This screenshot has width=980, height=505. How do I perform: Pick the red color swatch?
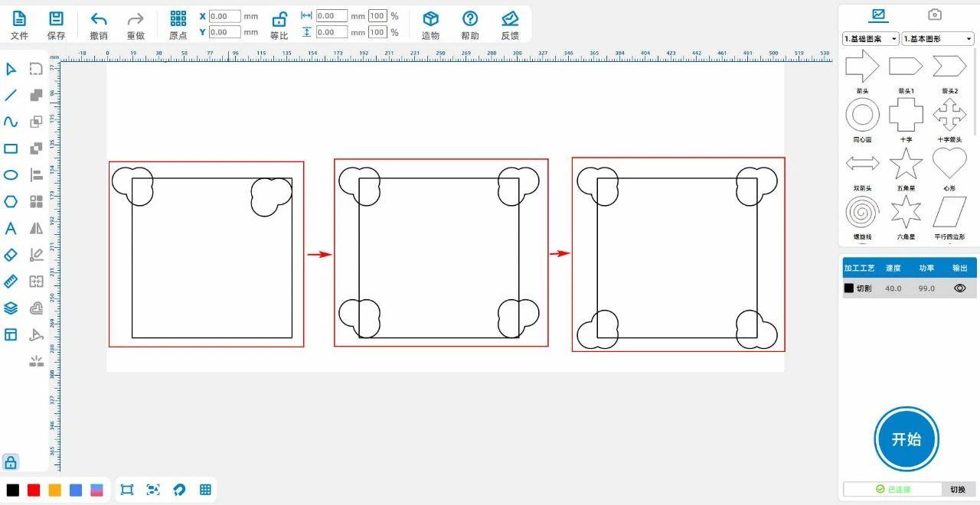[x=34, y=490]
